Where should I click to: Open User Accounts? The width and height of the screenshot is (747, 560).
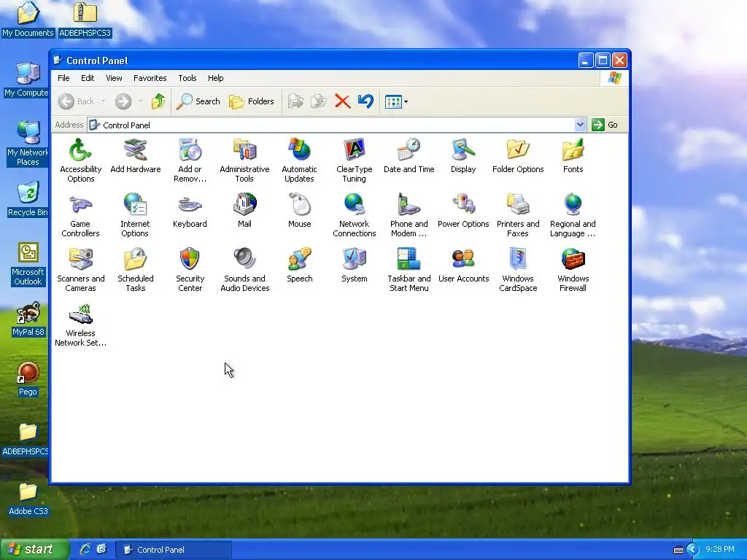pos(463,265)
